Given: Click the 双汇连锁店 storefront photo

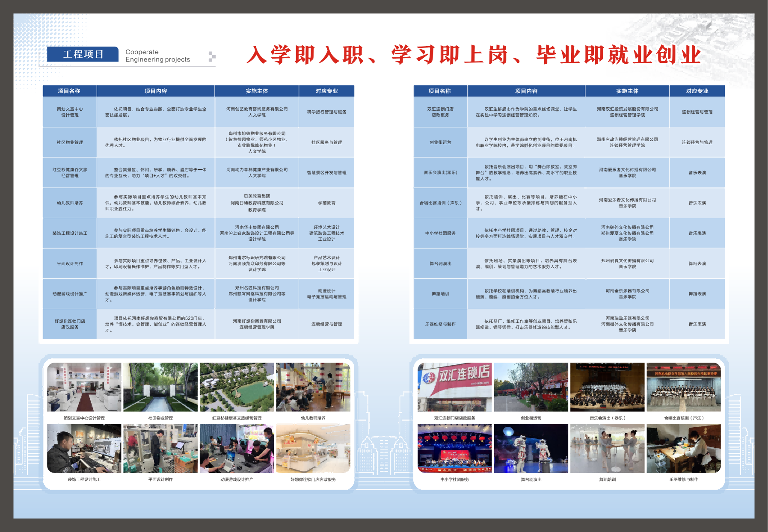Looking at the screenshot, I should pos(454,387).
